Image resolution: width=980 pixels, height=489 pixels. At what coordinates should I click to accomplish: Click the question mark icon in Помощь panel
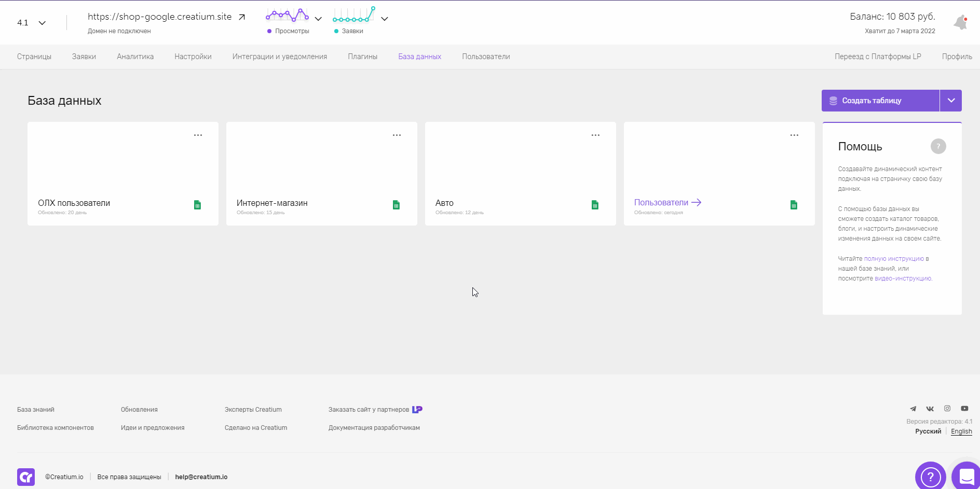[x=938, y=146]
